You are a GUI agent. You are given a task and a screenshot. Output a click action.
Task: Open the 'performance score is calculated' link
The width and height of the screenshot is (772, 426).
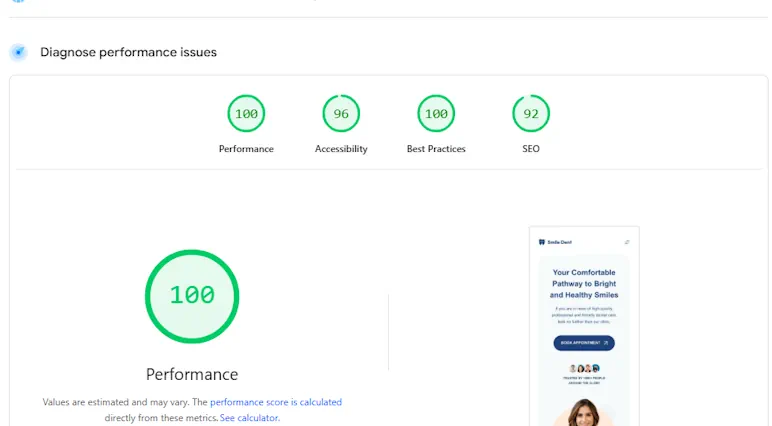(276, 402)
